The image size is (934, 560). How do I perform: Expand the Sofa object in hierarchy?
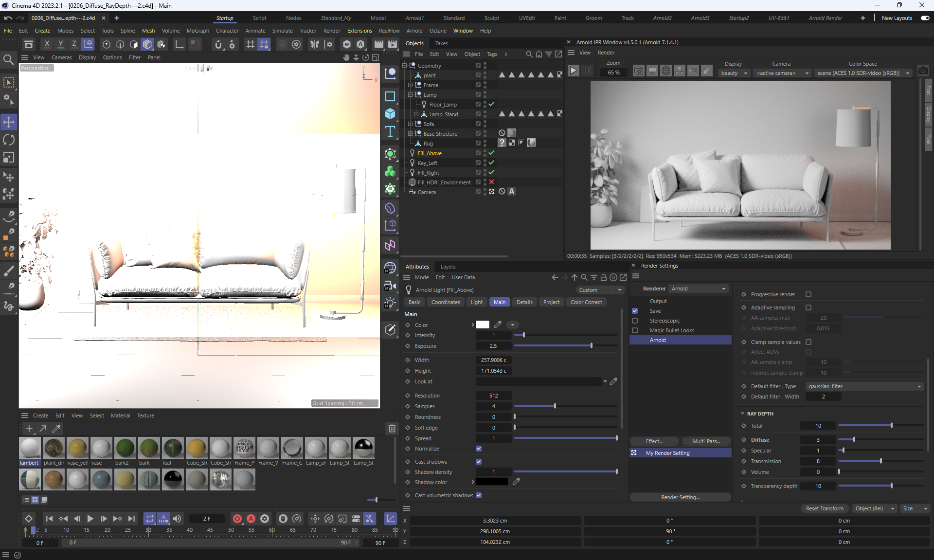(x=410, y=124)
